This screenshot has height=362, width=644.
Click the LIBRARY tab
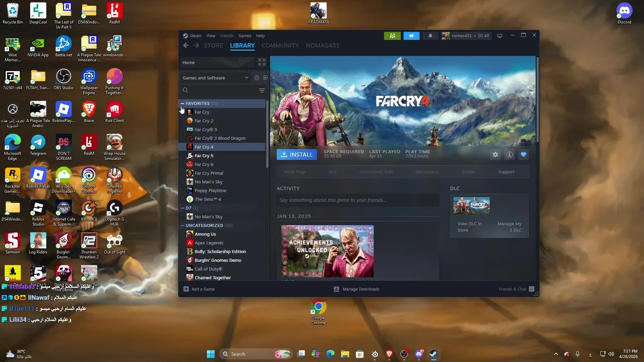[243, 45]
